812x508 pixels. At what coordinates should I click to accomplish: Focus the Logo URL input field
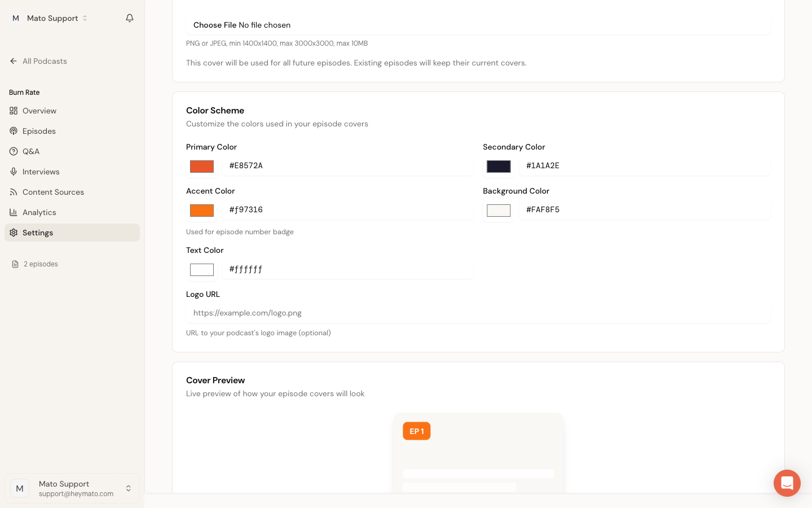478,313
